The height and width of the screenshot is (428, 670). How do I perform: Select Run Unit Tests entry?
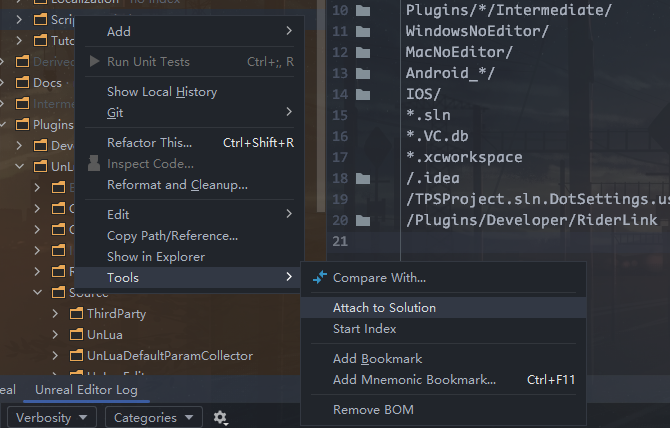coord(189,62)
